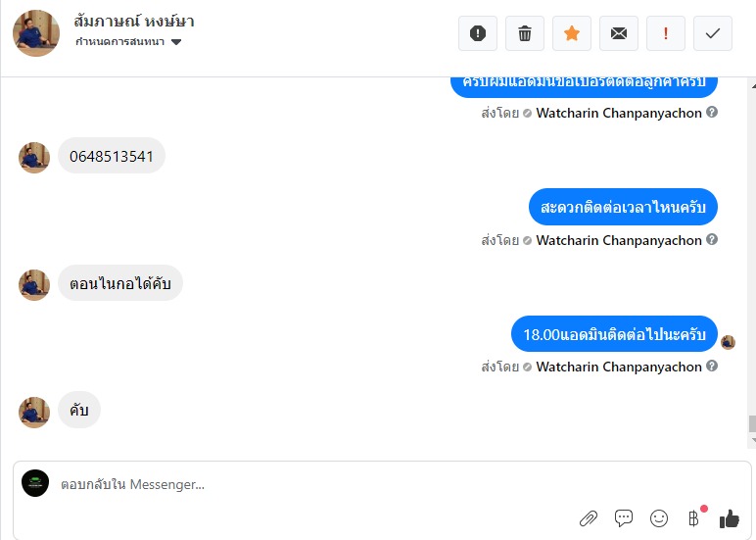Select the phone number message 0648513541
The width and height of the screenshot is (756, 540).
pyautogui.click(x=112, y=156)
